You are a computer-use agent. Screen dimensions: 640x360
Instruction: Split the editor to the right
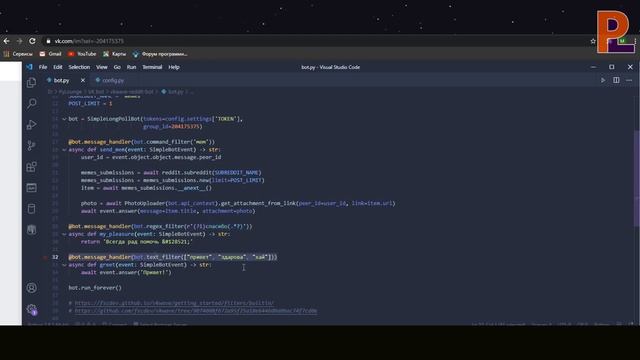pyautogui.click(x=616, y=80)
